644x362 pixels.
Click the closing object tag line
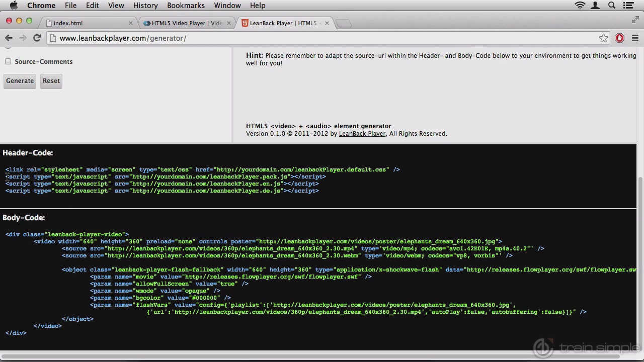[77, 319]
